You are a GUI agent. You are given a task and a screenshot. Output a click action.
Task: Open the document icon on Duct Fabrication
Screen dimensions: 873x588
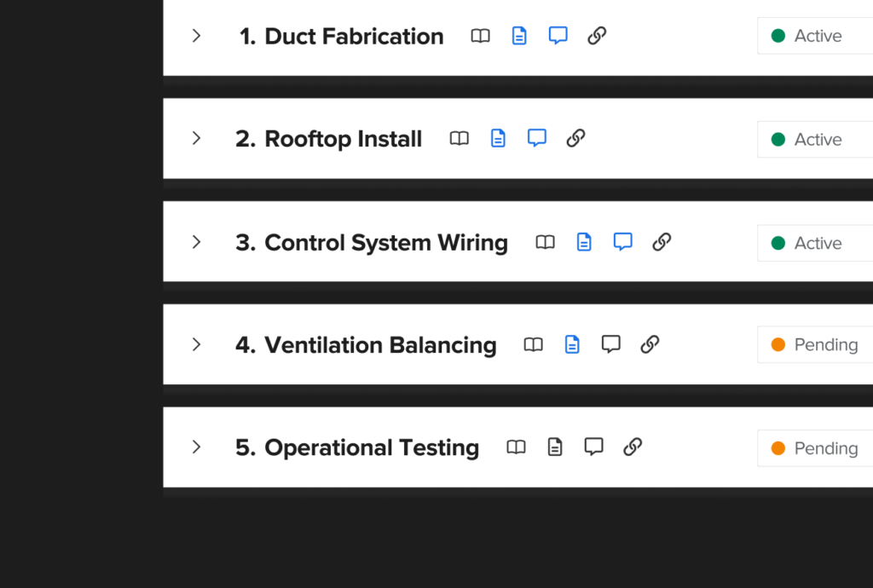pos(519,36)
